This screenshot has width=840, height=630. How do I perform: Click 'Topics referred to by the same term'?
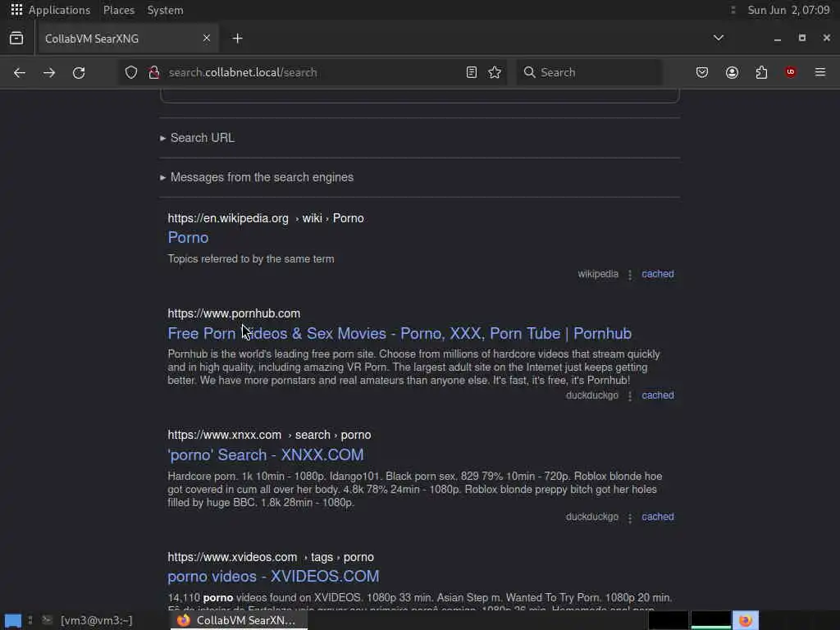(x=251, y=258)
